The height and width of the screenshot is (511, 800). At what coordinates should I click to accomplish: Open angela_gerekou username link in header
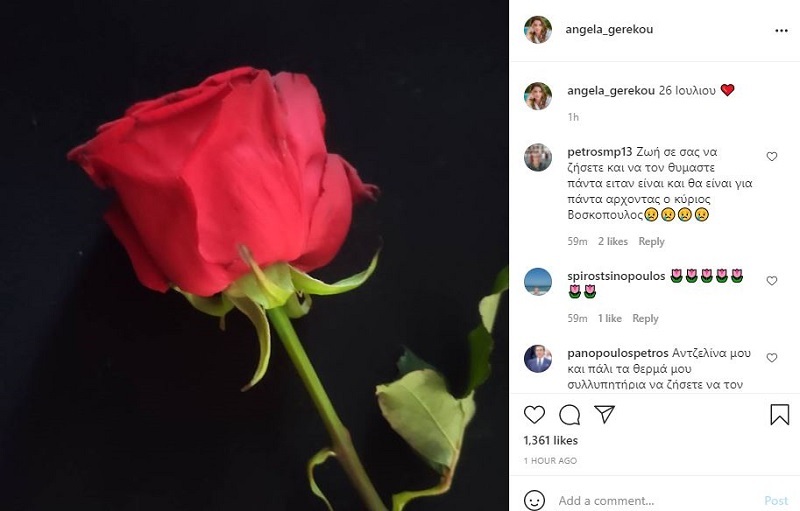[x=609, y=30]
